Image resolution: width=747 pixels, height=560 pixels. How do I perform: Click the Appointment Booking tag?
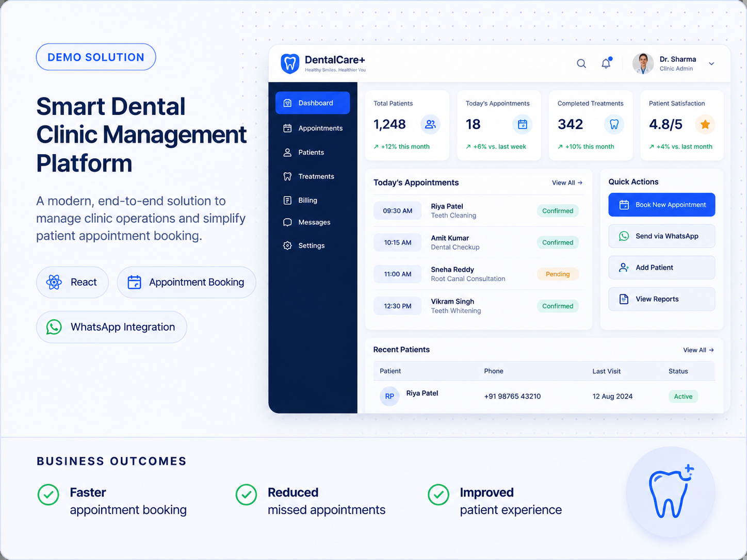pyautogui.click(x=186, y=282)
